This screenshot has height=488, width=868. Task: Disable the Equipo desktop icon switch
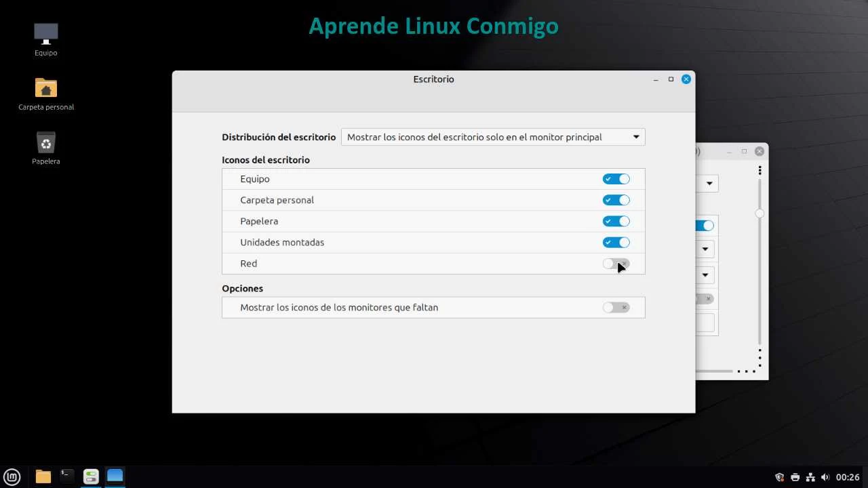(616, 179)
